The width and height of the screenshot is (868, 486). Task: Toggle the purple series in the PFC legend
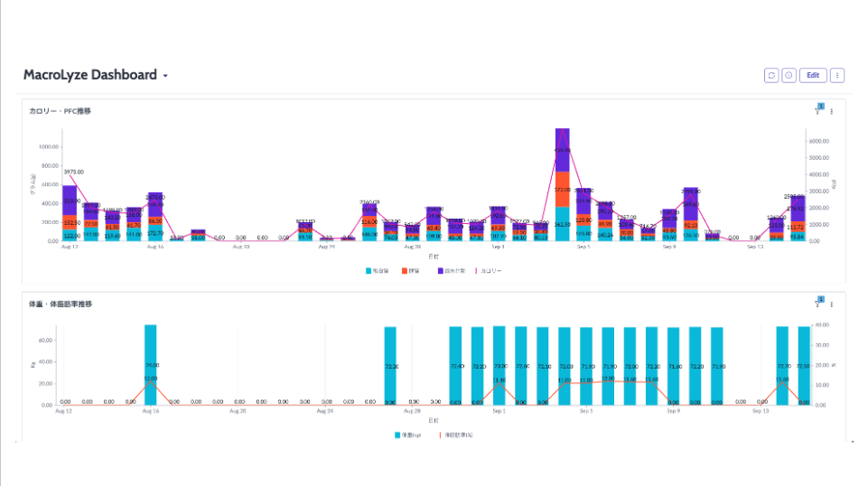click(x=449, y=270)
